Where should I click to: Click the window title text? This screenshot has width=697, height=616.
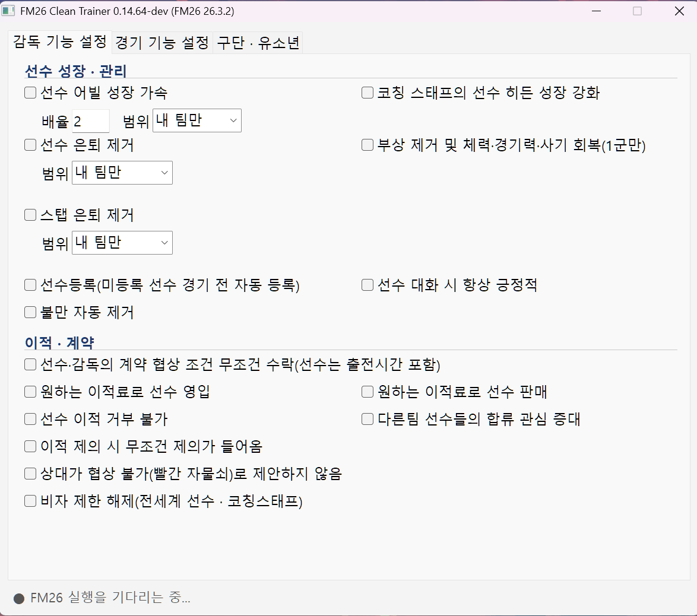point(127,11)
